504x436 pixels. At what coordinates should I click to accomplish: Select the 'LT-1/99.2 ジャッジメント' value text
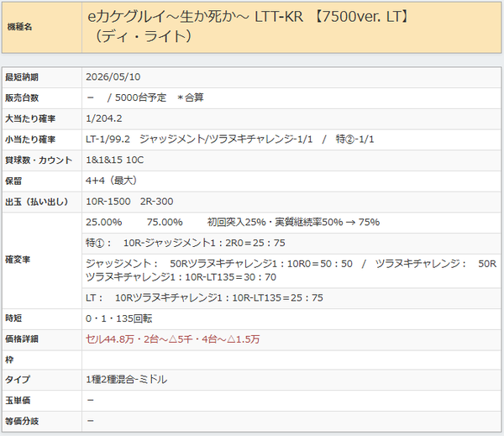[x=145, y=139]
